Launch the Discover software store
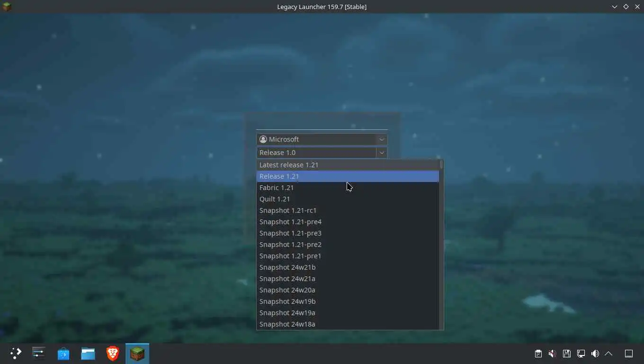This screenshot has width=644, height=364. [63, 353]
